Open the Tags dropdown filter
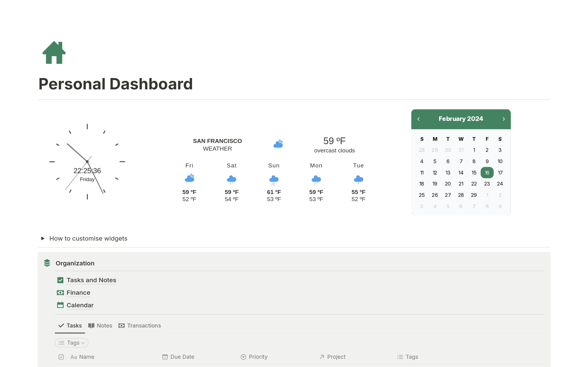Image resolution: width=588 pixels, height=367 pixels. click(71, 343)
